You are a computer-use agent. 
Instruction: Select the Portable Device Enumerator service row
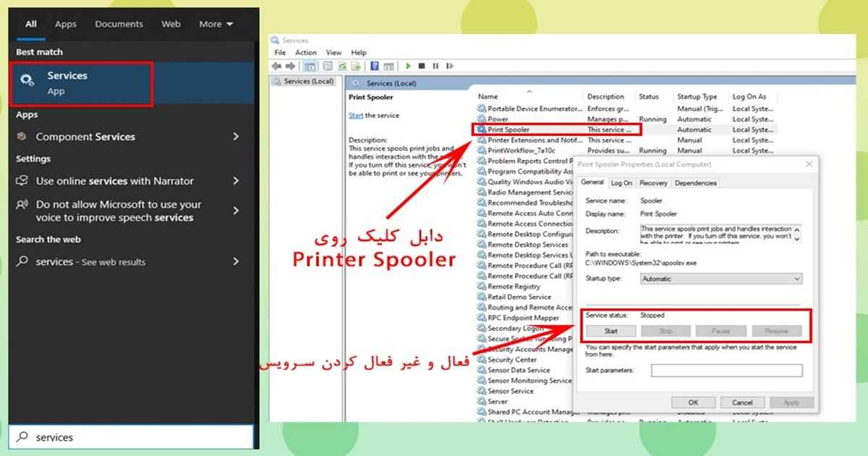(626, 108)
